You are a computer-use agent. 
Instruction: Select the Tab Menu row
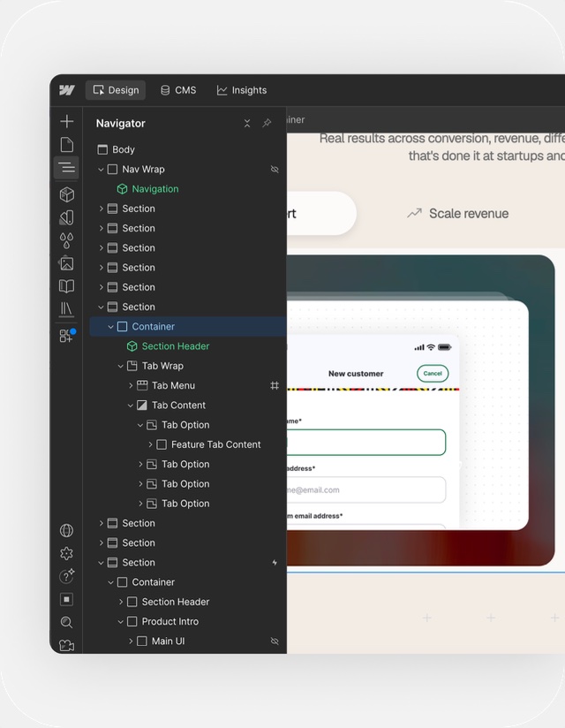pyautogui.click(x=188, y=385)
